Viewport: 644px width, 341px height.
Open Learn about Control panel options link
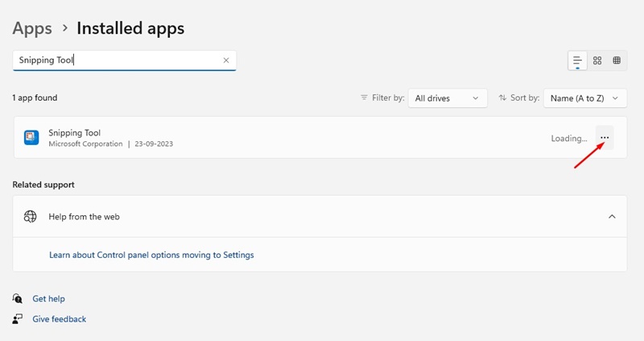click(x=151, y=255)
